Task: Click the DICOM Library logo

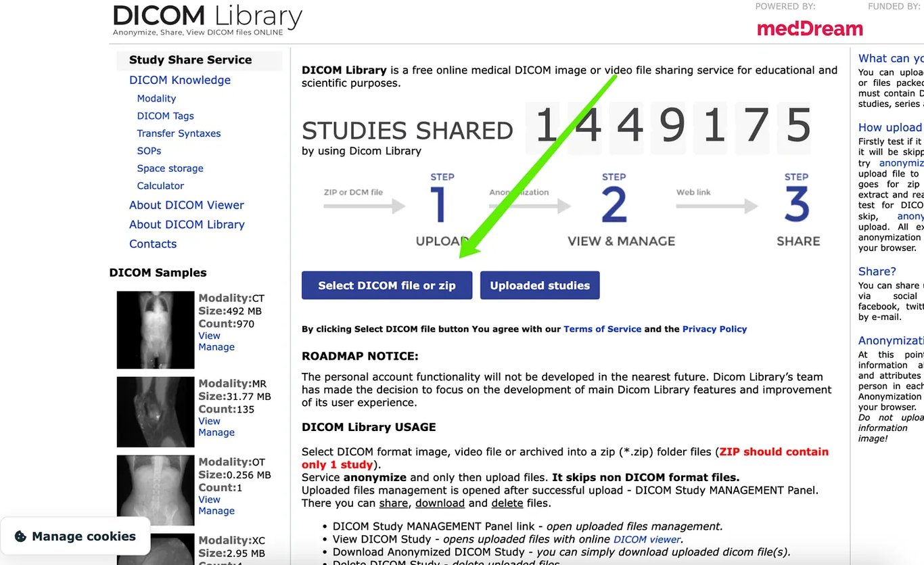Action: tap(207, 20)
